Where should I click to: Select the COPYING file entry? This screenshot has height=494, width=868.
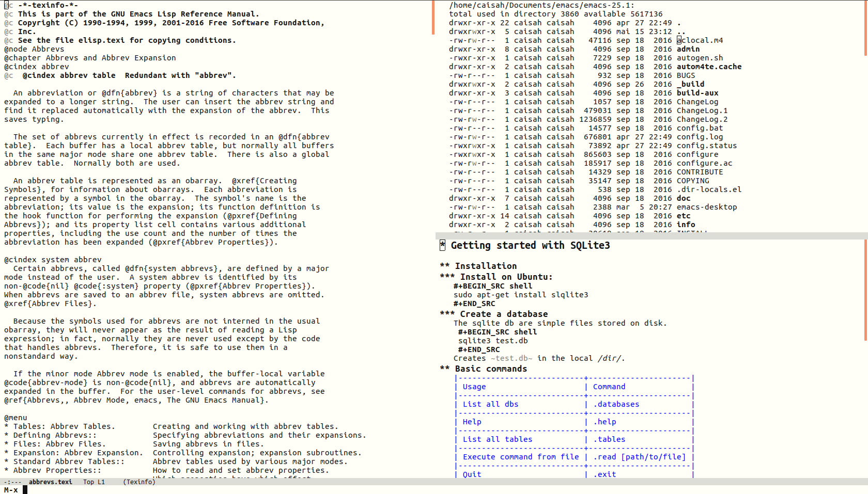tap(693, 181)
